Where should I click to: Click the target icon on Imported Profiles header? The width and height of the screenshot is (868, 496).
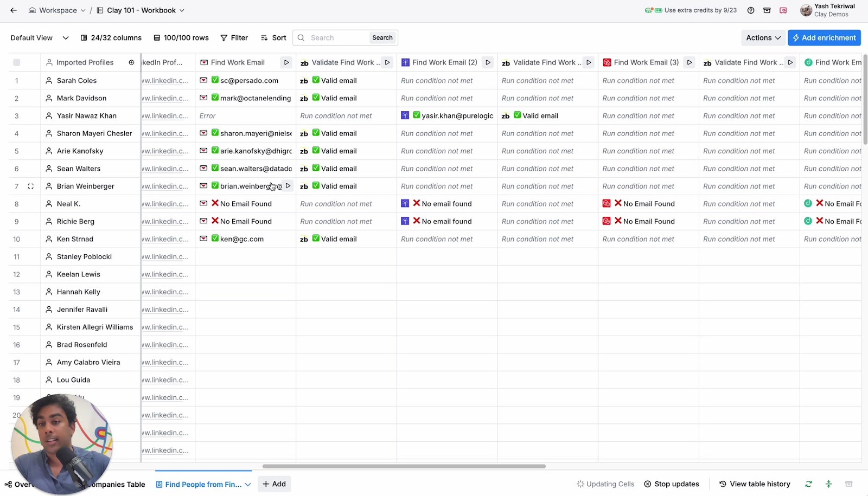click(131, 62)
